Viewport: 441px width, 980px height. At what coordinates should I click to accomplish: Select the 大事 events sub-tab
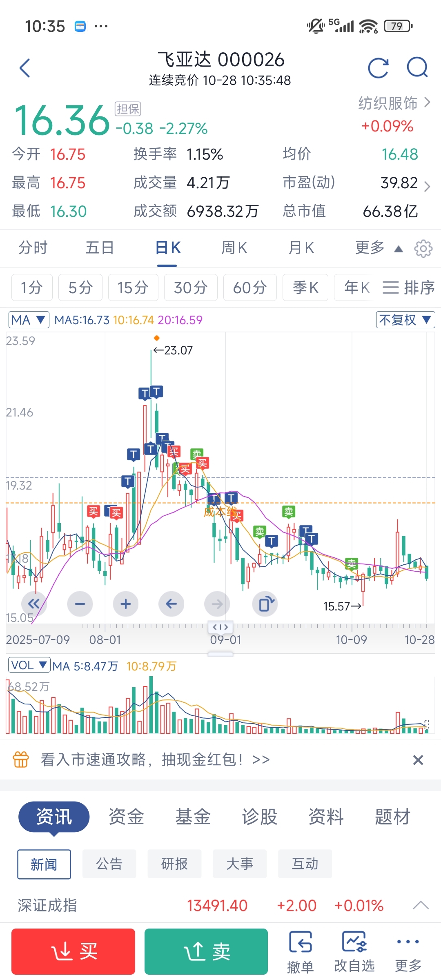tap(240, 864)
